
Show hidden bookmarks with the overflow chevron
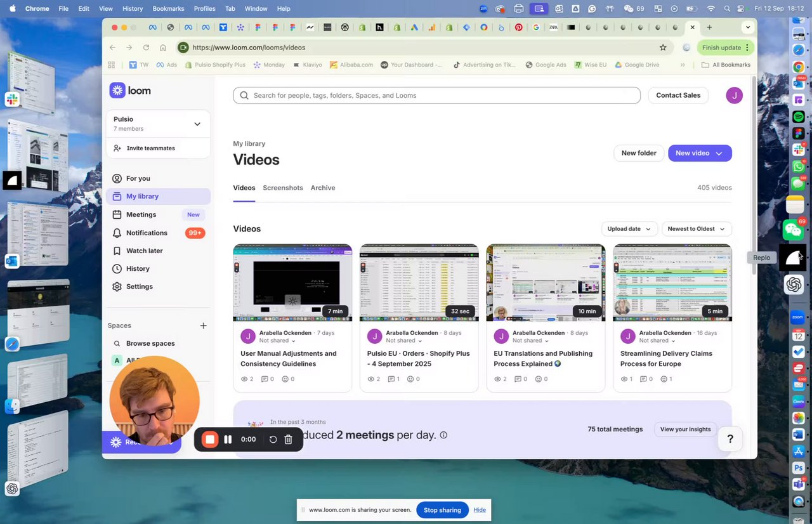click(683, 65)
